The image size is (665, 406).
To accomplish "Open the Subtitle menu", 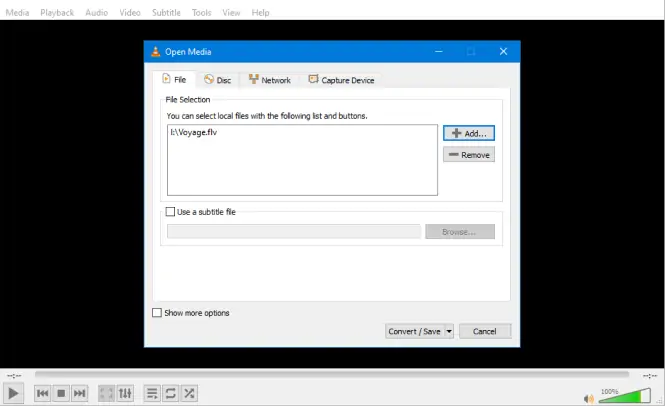I will 166,13.
